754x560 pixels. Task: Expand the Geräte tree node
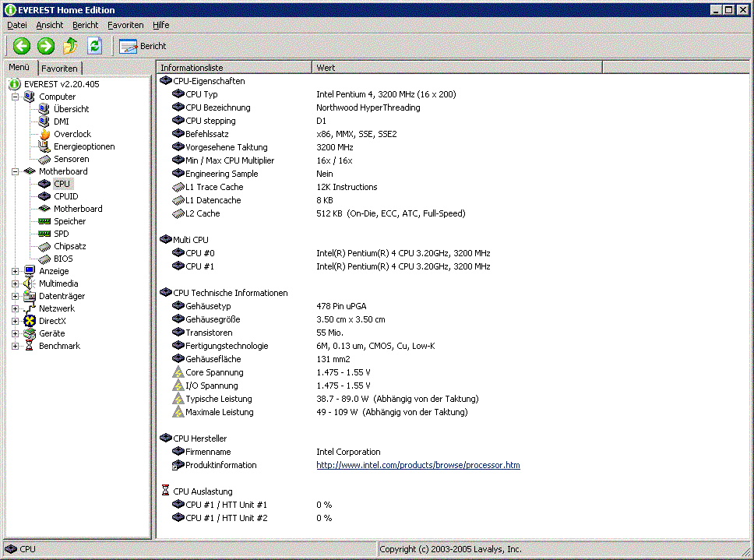pos(16,333)
